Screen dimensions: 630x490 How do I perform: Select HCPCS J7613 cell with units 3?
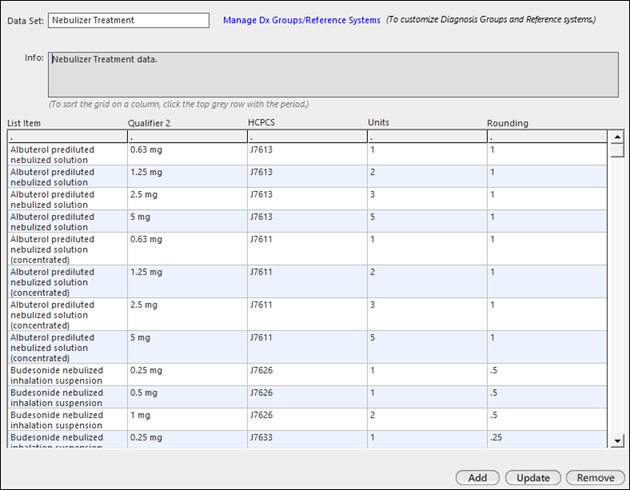(307, 199)
